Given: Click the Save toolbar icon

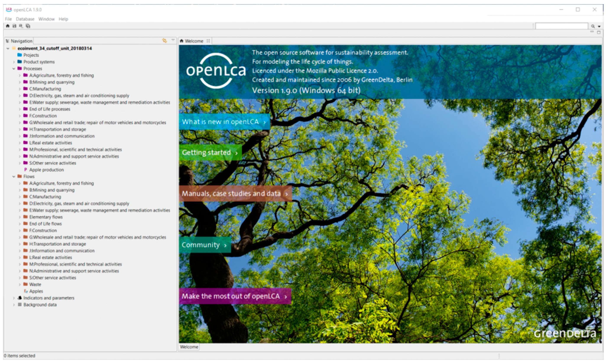Looking at the screenshot, I should [x=15, y=26].
